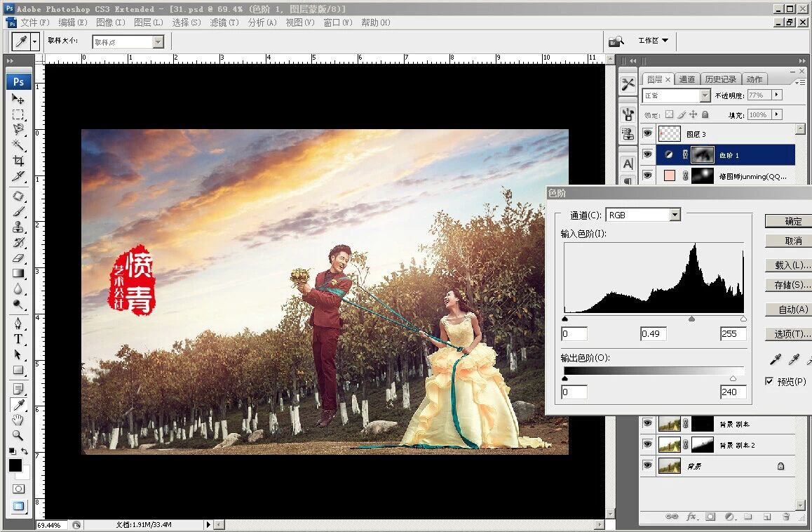This screenshot has height=532, width=812.
Task: Change the screen mode
Action: [18, 507]
